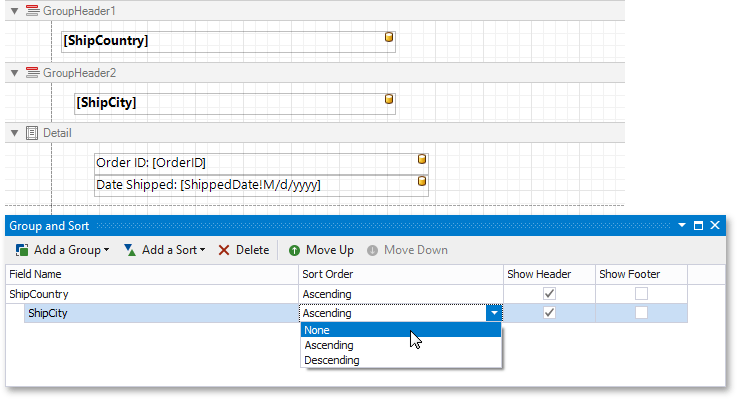Click the green Move Up arrow icon
Screen dimensions: 737x399
[295, 250]
